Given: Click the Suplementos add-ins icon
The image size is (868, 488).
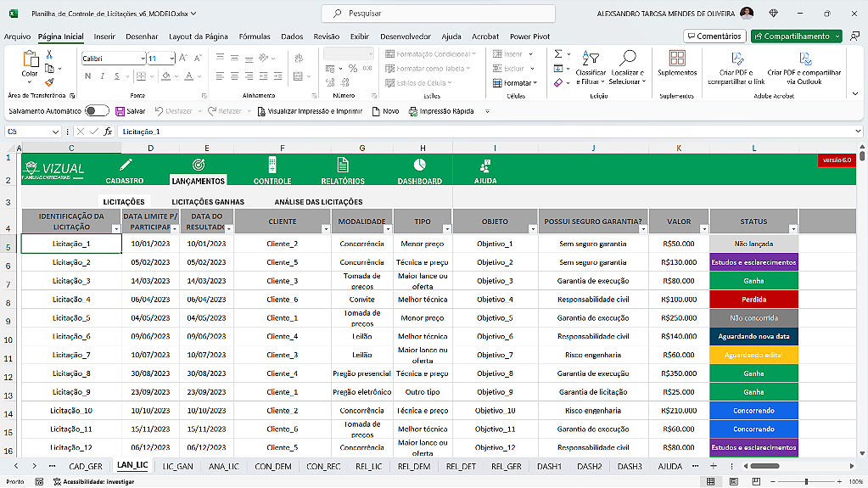Looking at the screenshot, I should point(676,59).
